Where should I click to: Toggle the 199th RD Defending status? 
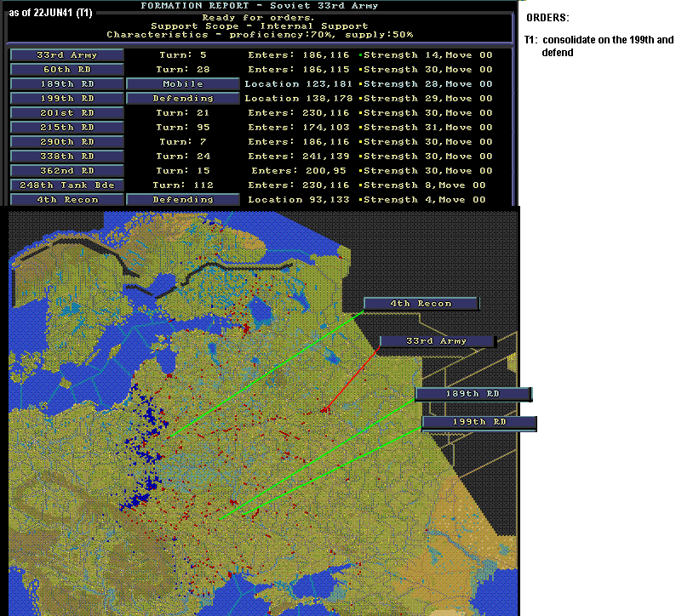pyautogui.click(x=183, y=99)
